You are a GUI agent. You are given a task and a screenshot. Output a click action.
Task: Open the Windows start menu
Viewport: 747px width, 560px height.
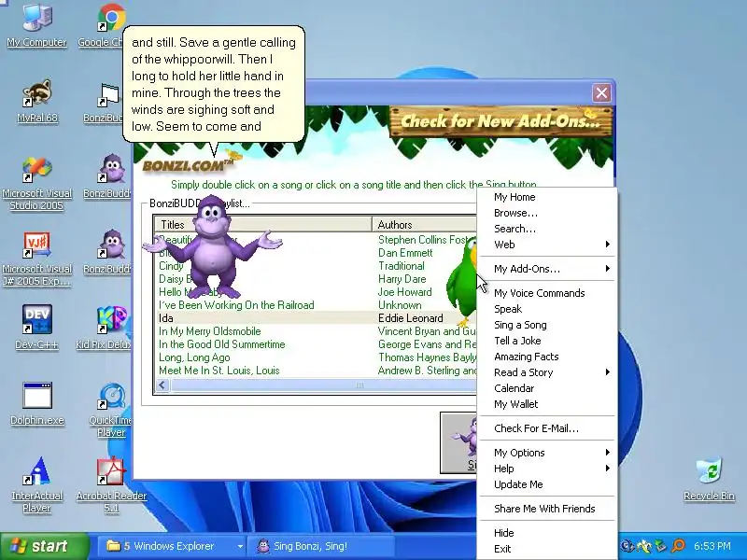[x=44, y=546]
